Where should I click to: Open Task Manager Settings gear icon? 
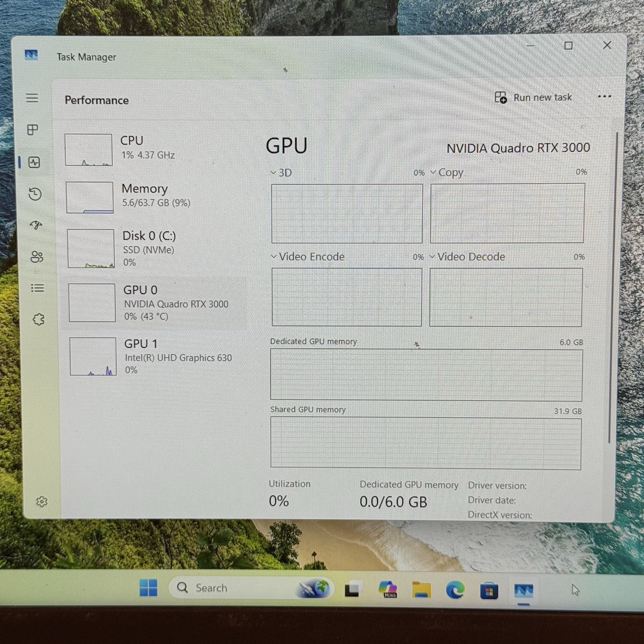(x=42, y=502)
